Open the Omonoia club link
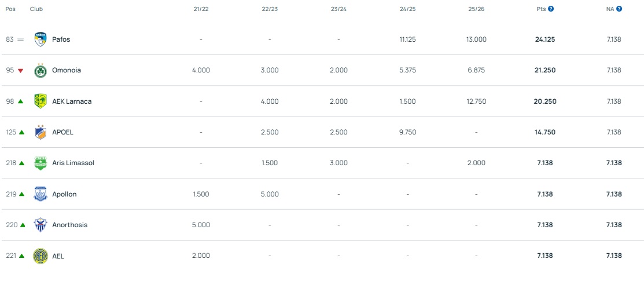The width and height of the screenshot is (644, 284). pos(67,70)
